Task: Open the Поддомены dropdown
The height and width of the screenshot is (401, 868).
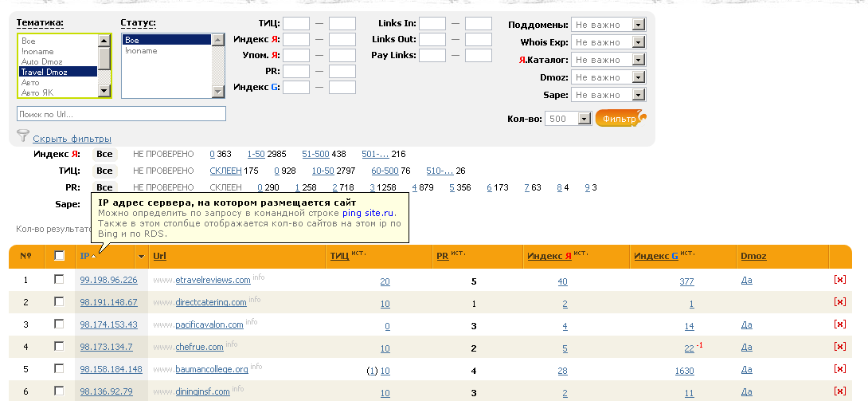Action: [608, 25]
